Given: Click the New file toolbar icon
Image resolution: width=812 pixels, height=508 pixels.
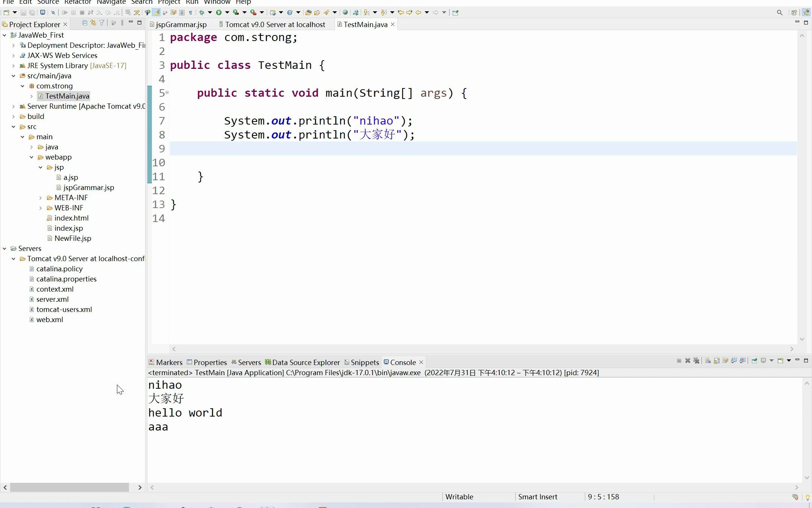Looking at the screenshot, I should [x=6, y=12].
